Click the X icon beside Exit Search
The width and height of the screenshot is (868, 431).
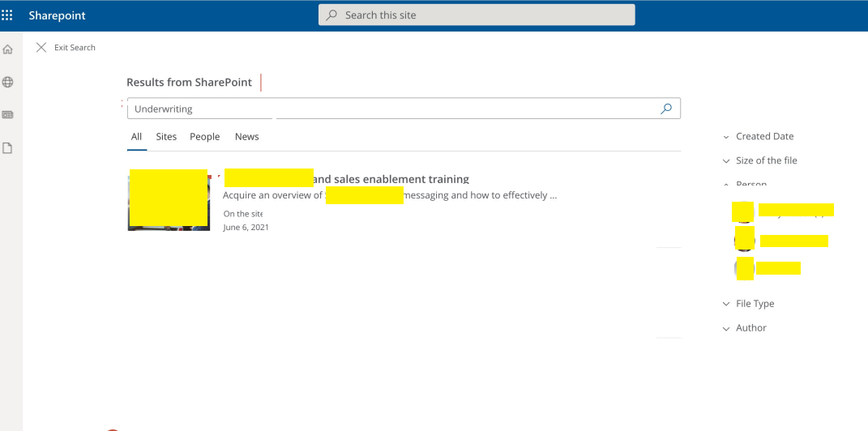coord(41,48)
